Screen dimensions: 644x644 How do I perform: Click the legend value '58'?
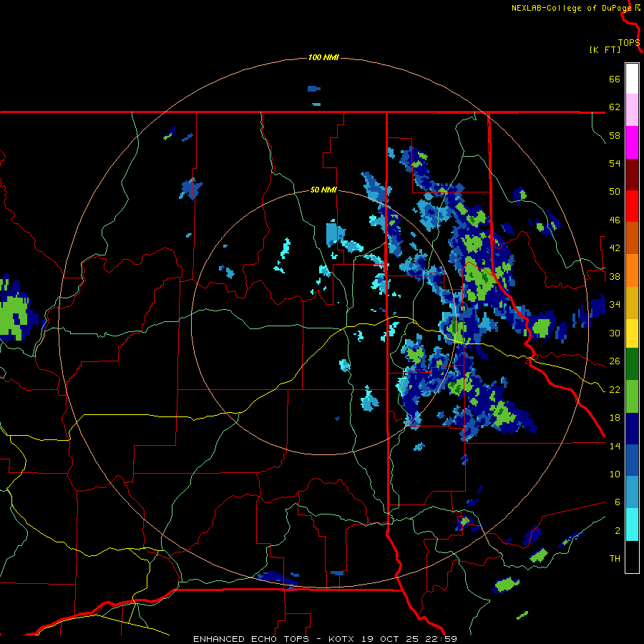(615, 135)
